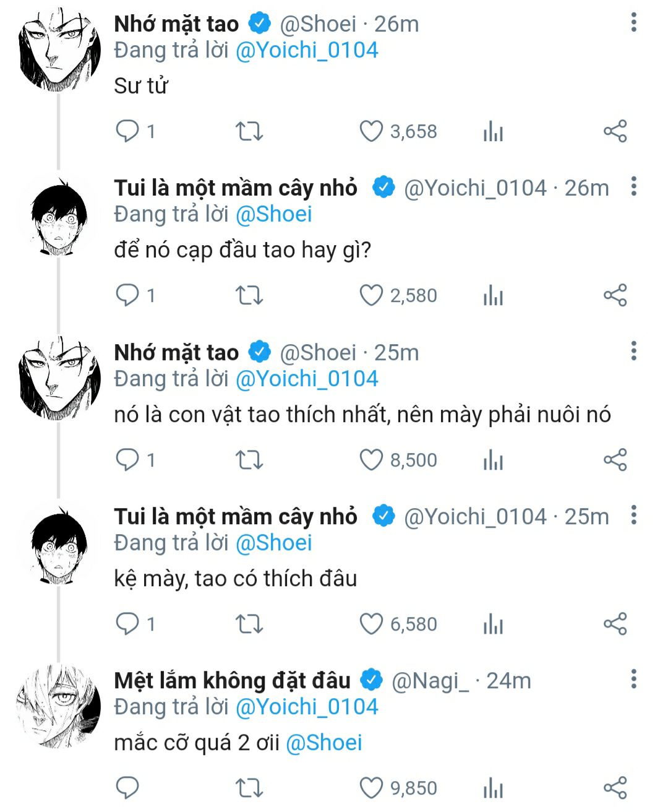Viewport: 668px width, 812px height.
Task: Share the "Sư tử" tweet
Action: (x=615, y=131)
